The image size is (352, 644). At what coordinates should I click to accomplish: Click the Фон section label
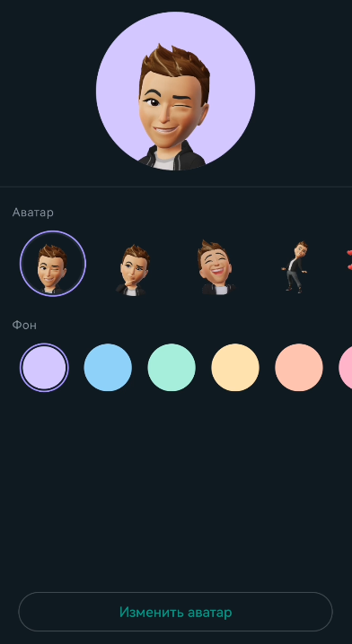tap(24, 325)
